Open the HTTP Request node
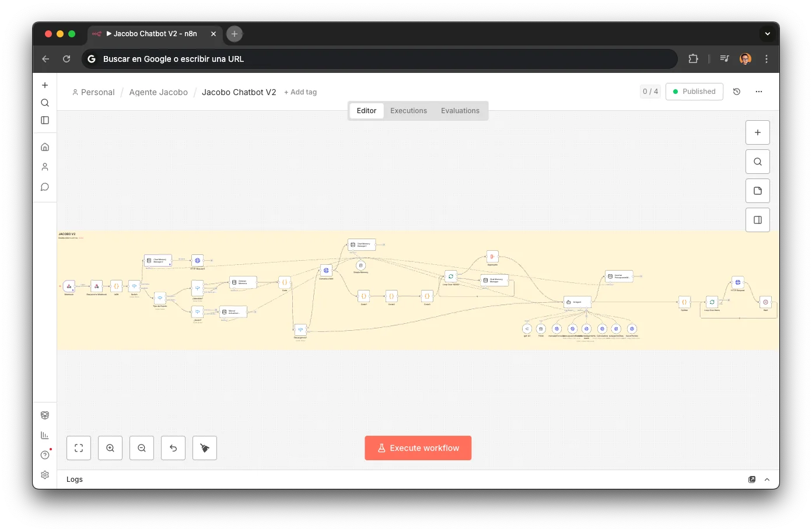This screenshot has width=812, height=532. click(737, 283)
